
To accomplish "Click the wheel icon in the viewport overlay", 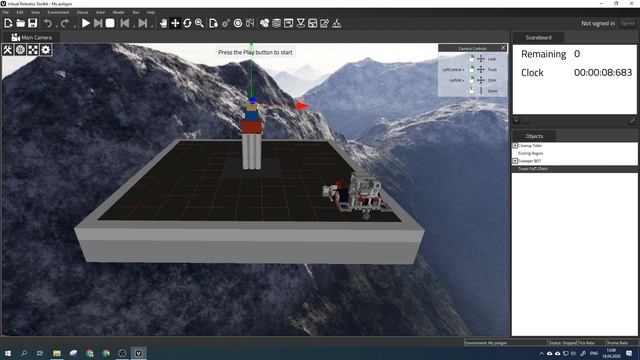I will pyautogui.click(x=20, y=50).
